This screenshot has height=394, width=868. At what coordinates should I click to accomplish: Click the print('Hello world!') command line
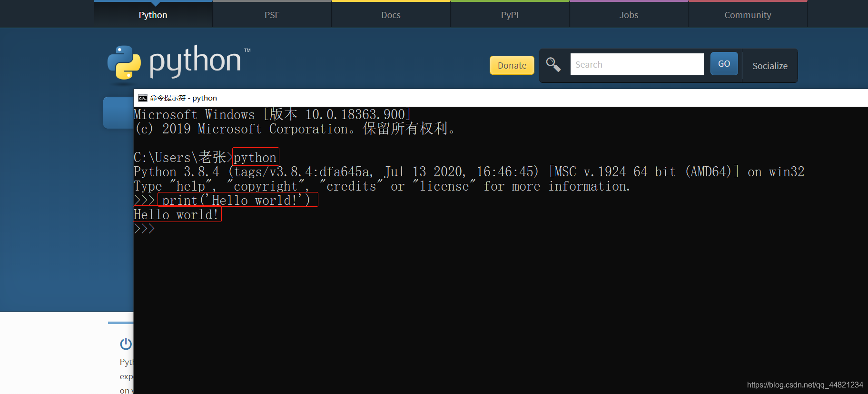pos(236,200)
